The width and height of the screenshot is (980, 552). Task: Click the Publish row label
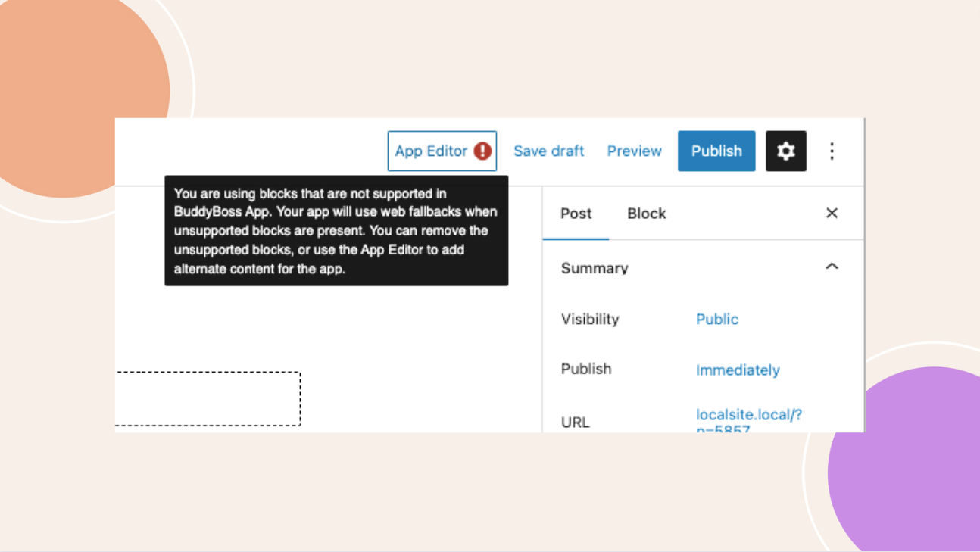click(x=586, y=369)
